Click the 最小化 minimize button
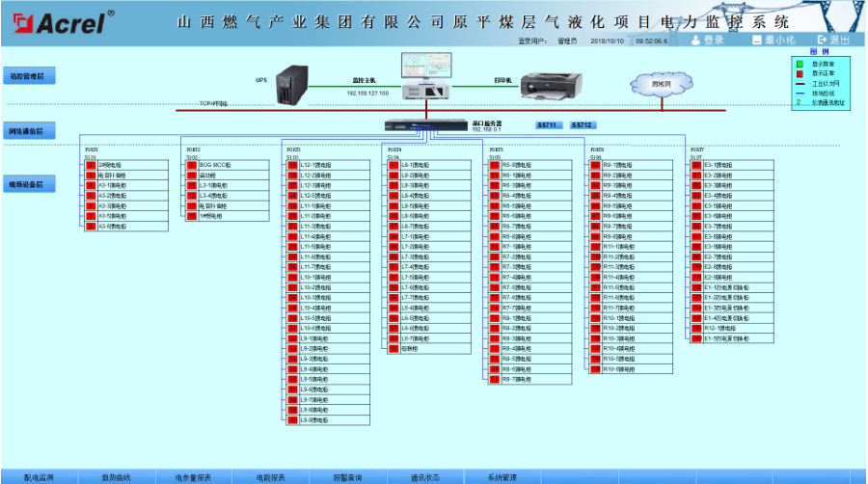This screenshot has width=868, height=484. 773,40
